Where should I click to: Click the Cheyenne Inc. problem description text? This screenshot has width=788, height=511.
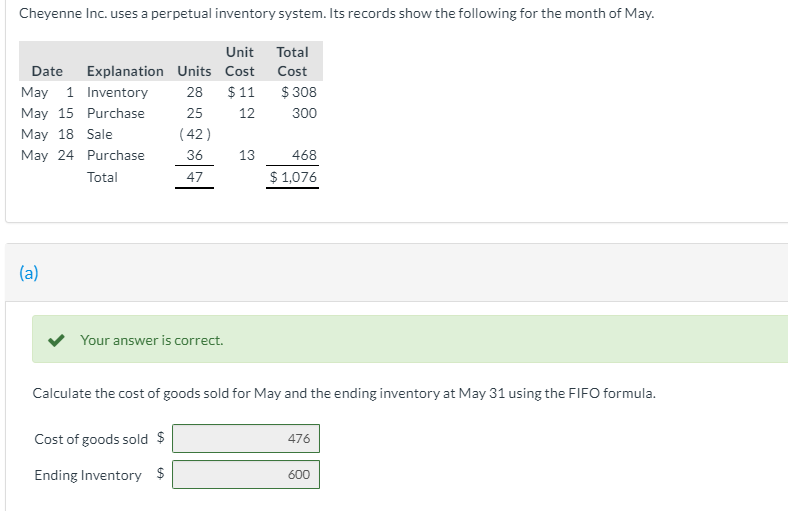337,15
